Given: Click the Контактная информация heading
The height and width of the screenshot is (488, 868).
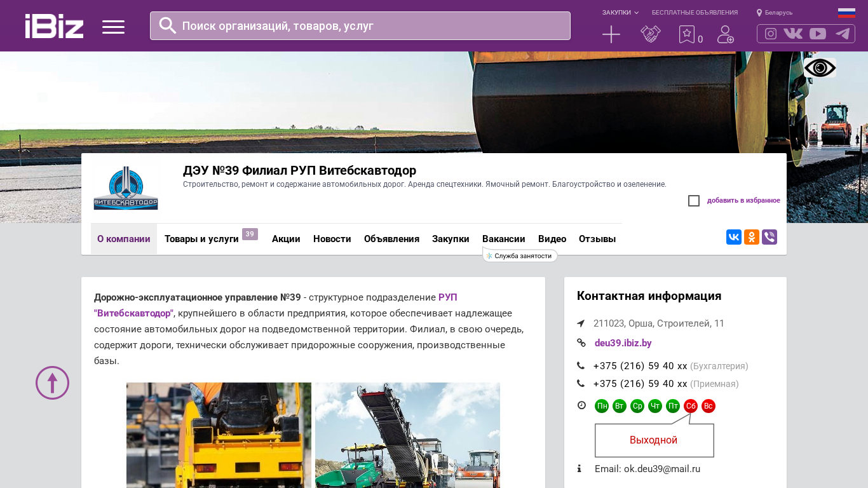Looking at the screenshot, I should [x=649, y=296].
